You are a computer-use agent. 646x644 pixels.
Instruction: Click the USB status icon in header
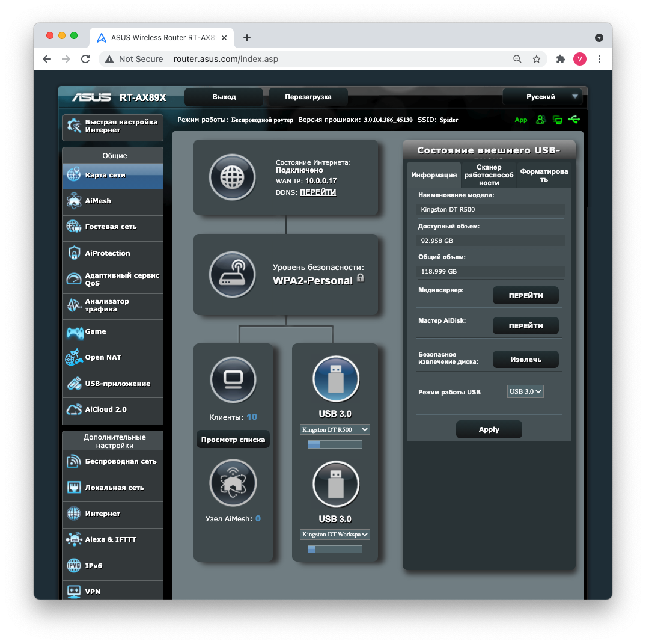574,120
